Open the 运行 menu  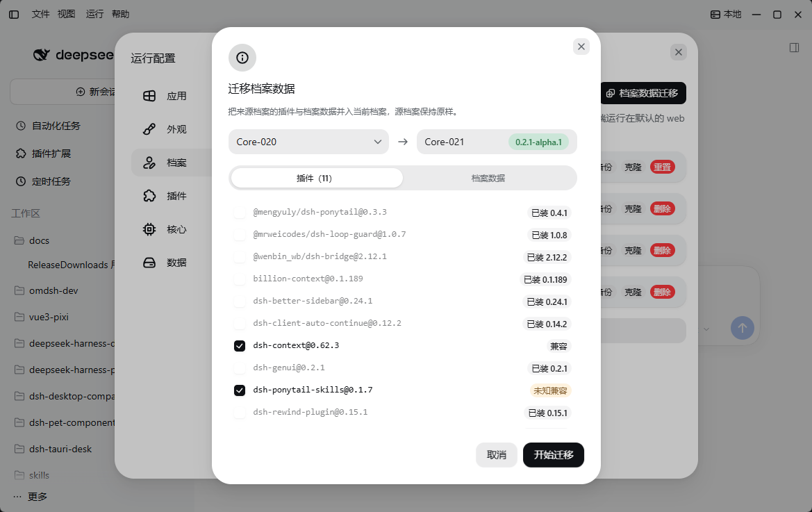(x=94, y=14)
